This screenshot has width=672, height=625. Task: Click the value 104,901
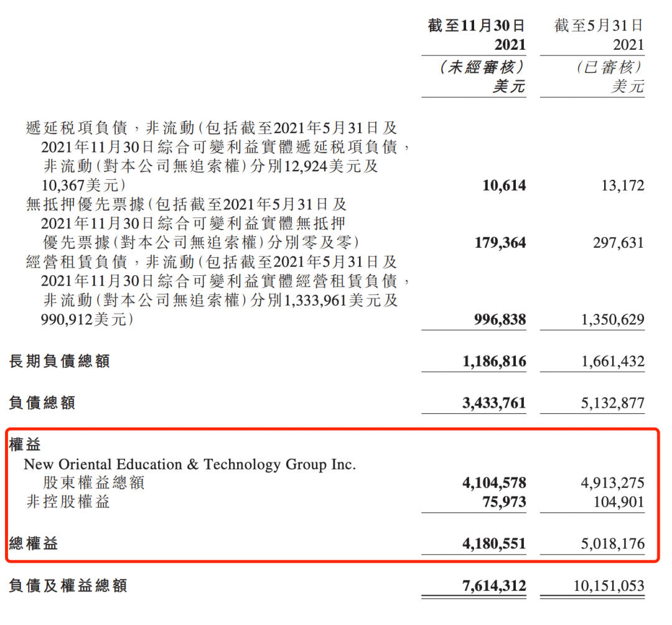coord(618,502)
